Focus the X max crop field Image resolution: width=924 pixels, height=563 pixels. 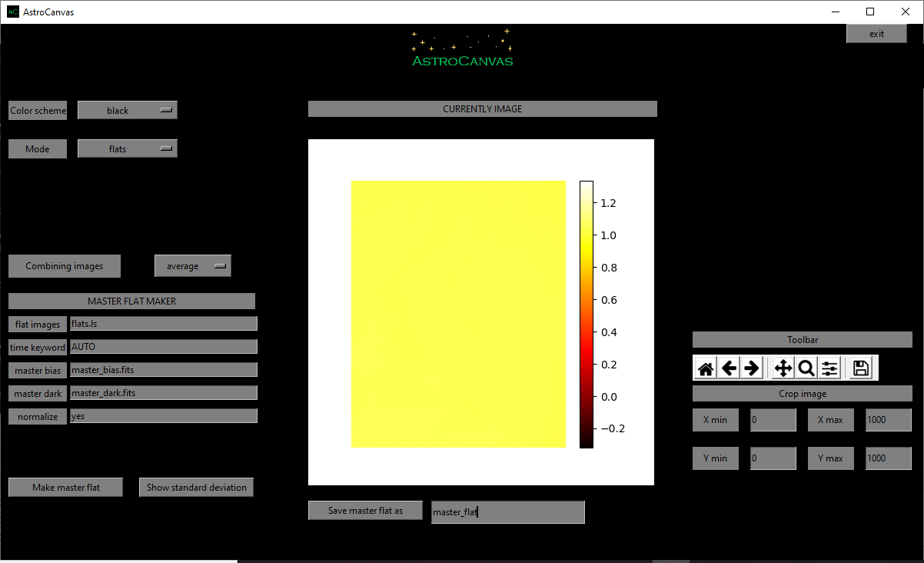coord(889,420)
